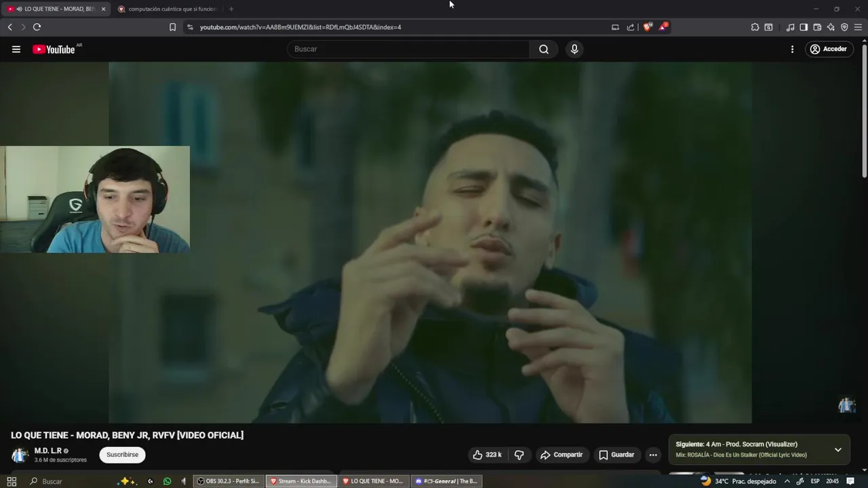This screenshot has height=488, width=868.
Task: Switch to Discord #General taskbar window
Action: [x=447, y=481]
